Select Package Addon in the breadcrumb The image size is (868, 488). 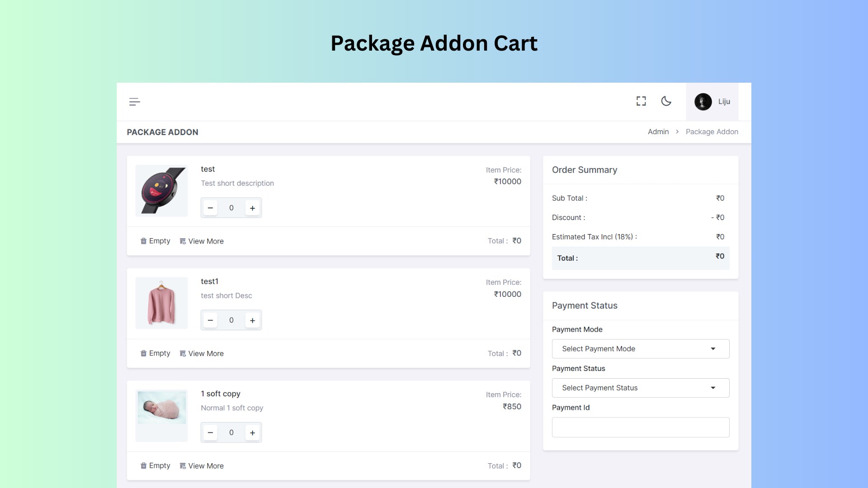(x=712, y=131)
